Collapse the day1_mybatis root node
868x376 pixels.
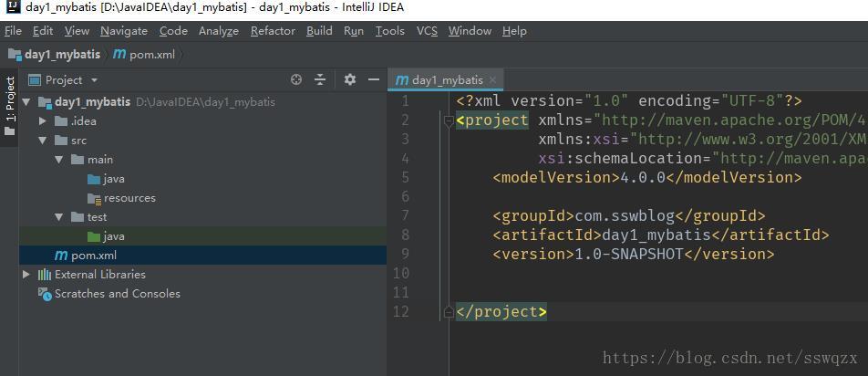(26, 102)
